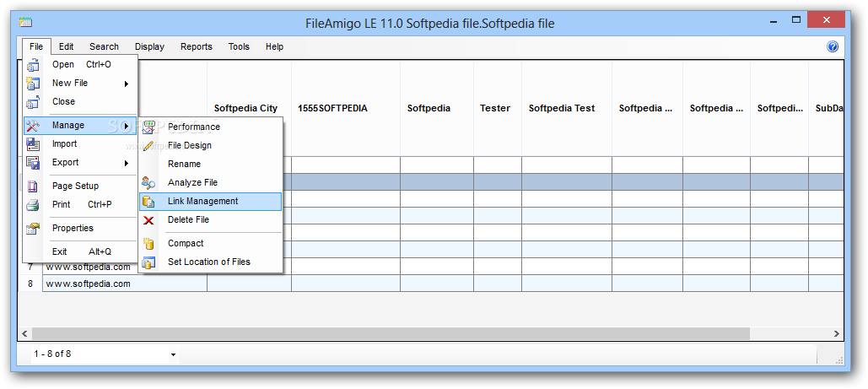The height and width of the screenshot is (389, 868).
Task: Select Properties in the File menu
Action: (80, 228)
